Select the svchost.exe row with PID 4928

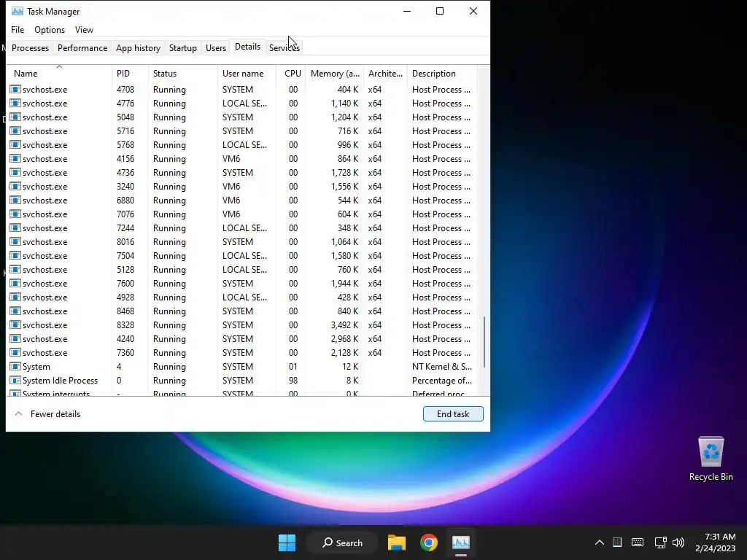pos(242,297)
